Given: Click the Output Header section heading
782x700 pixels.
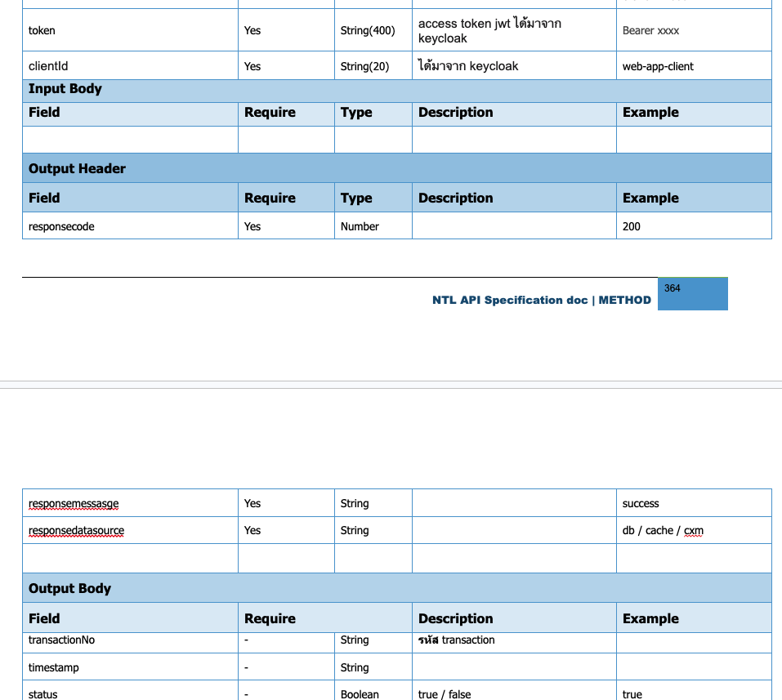Looking at the screenshot, I should click(78, 168).
